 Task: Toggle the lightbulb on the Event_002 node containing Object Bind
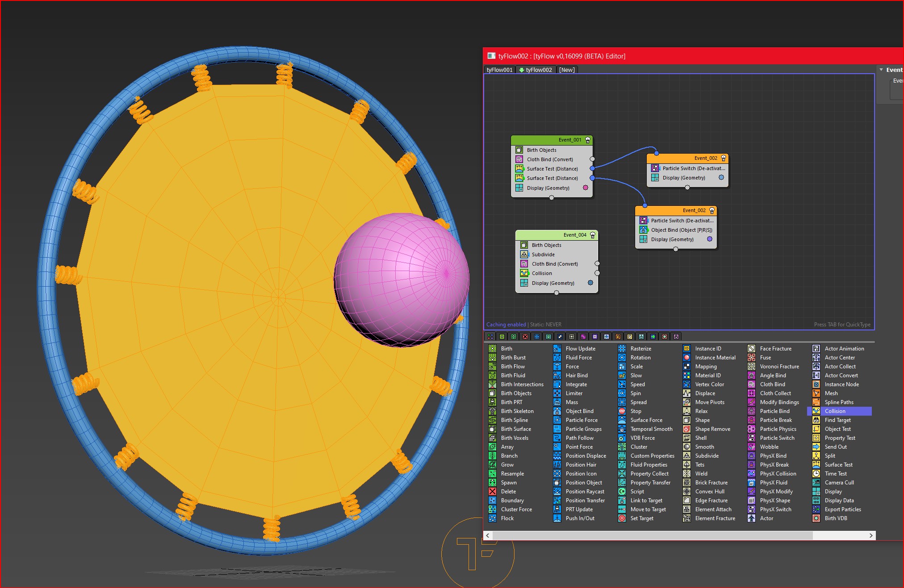[712, 210]
